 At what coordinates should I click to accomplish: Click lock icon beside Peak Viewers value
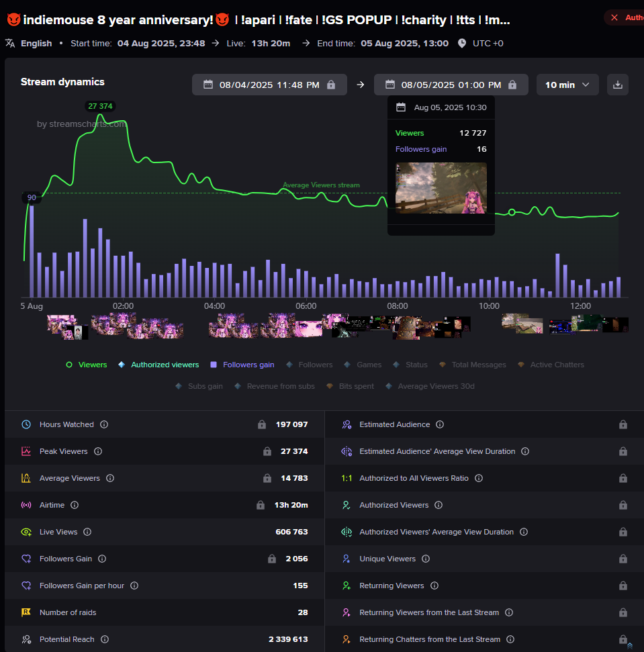pyautogui.click(x=267, y=451)
